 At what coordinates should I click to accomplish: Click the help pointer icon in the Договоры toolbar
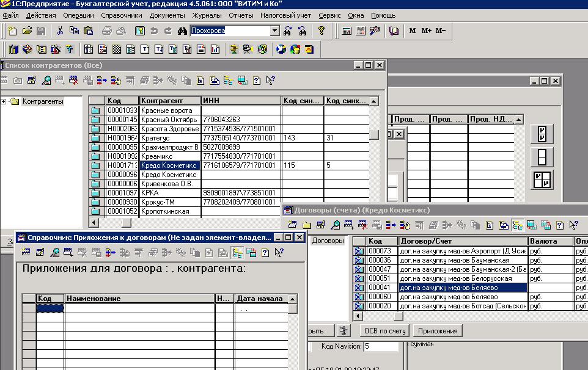point(573,225)
